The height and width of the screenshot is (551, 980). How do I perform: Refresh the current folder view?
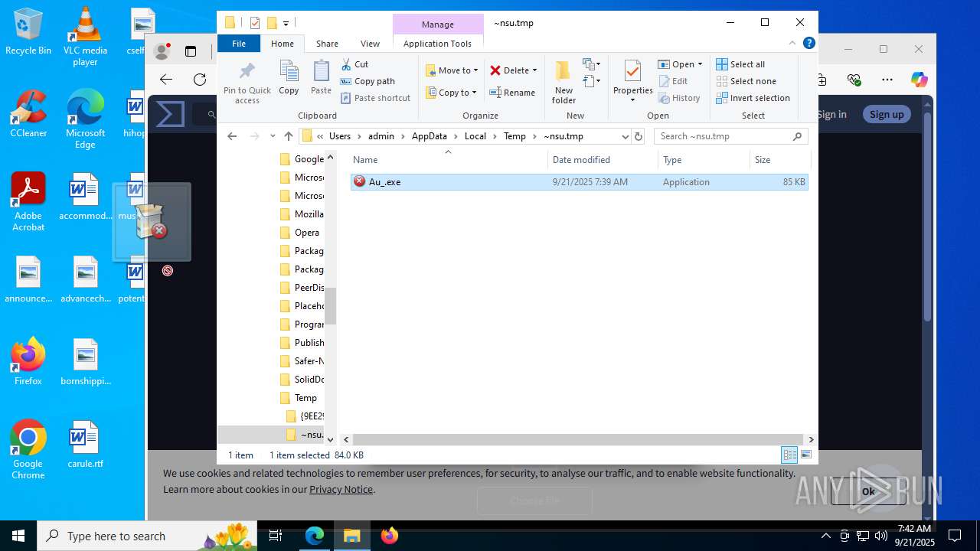pyautogui.click(x=639, y=136)
